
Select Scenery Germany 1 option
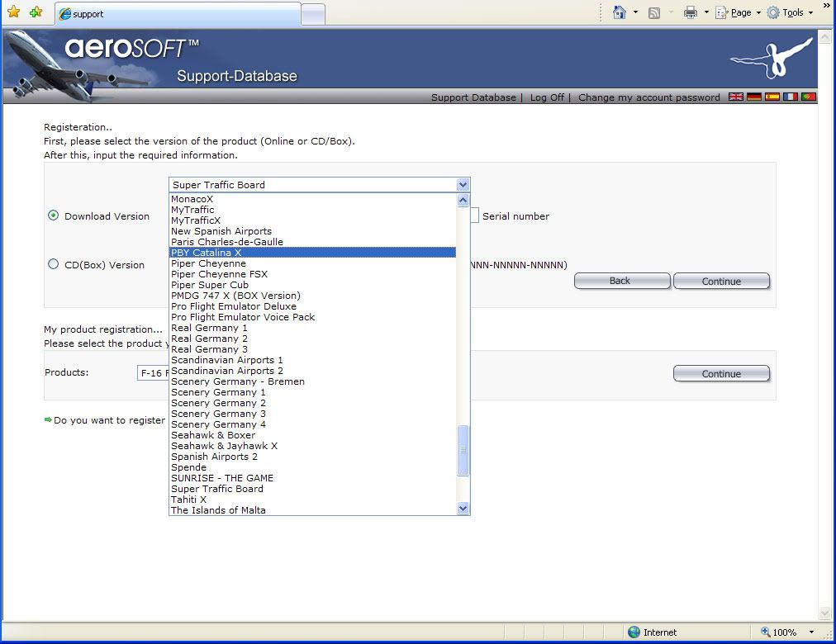312,392
